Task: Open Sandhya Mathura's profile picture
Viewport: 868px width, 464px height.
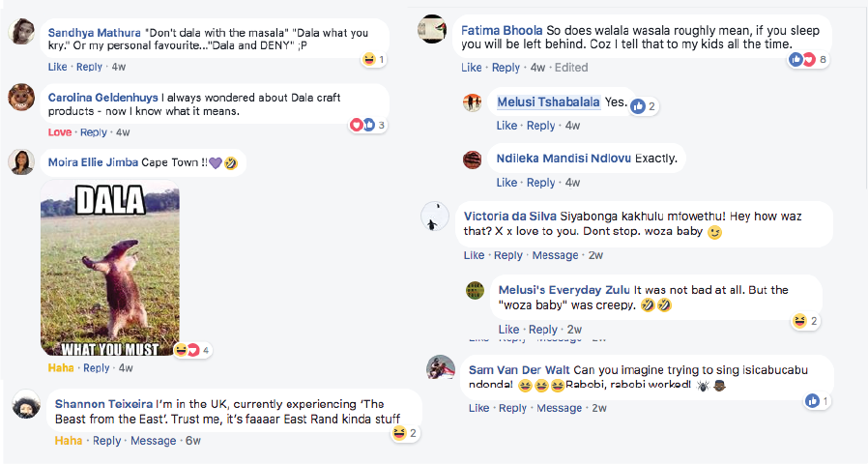Action: click(x=23, y=32)
